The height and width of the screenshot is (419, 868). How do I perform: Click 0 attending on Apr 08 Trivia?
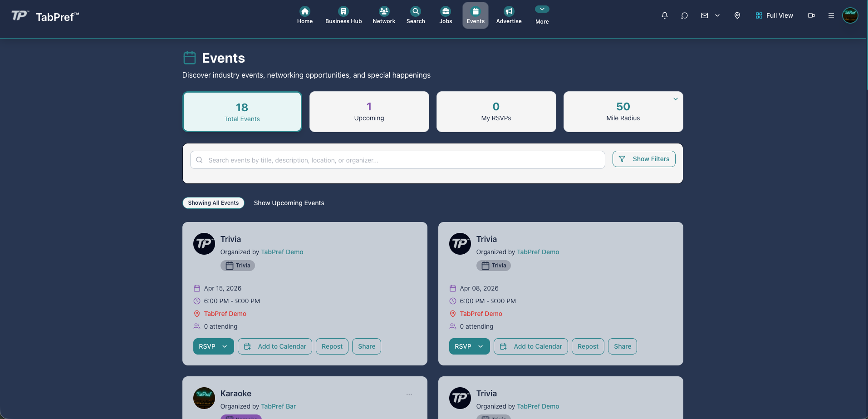[x=476, y=326]
